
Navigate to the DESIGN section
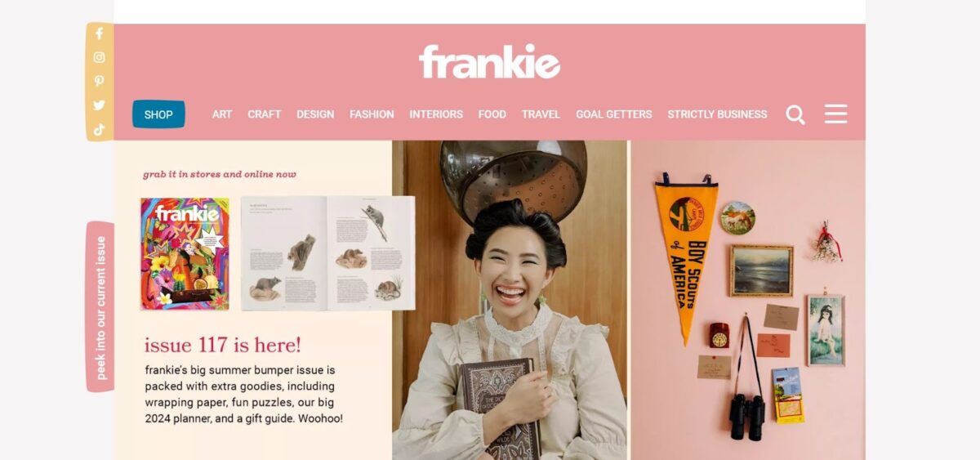pos(315,114)
